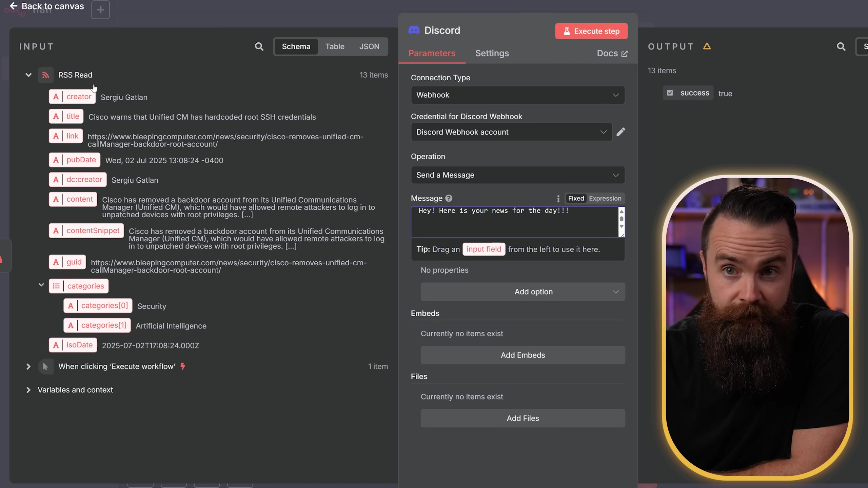Click the title field chip
This screenshot has height=488, width=868.
[x=66, y=116]
